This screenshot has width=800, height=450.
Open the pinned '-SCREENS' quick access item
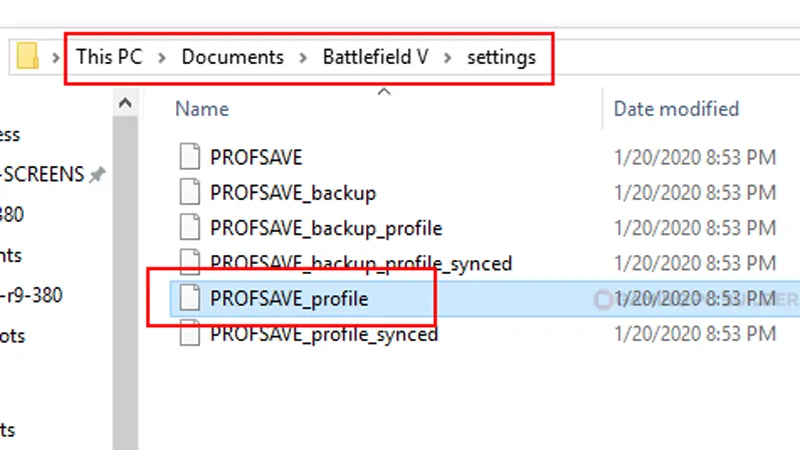pyautogui.click(x=43, y=174)
